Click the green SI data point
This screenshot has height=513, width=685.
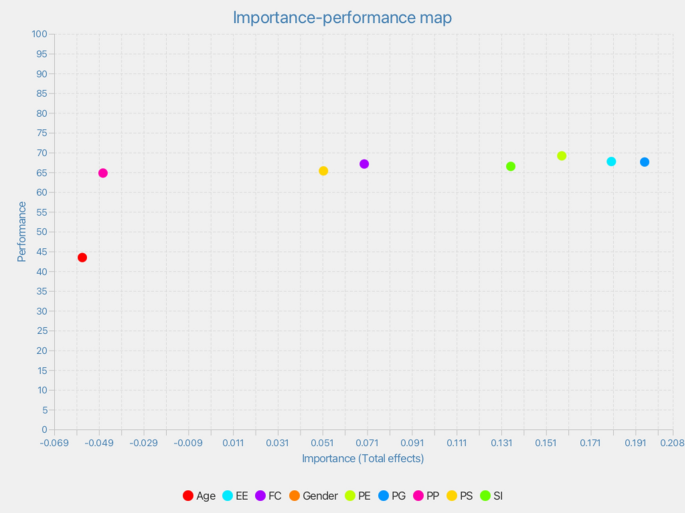coord(511,167)
